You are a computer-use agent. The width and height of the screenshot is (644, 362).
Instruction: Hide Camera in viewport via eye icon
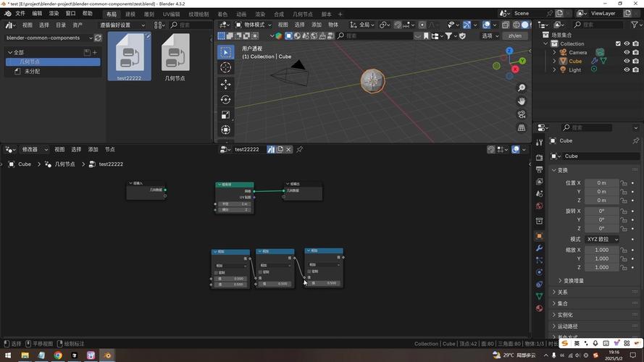[x=627, y=52]
